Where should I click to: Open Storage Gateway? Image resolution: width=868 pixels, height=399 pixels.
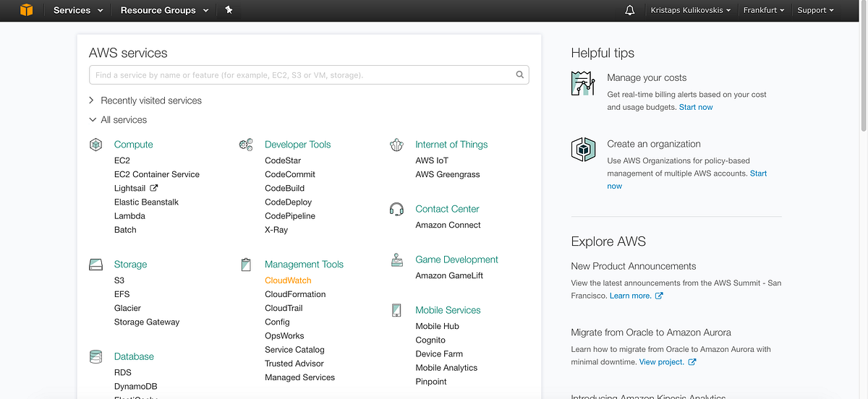coord(147,322)
